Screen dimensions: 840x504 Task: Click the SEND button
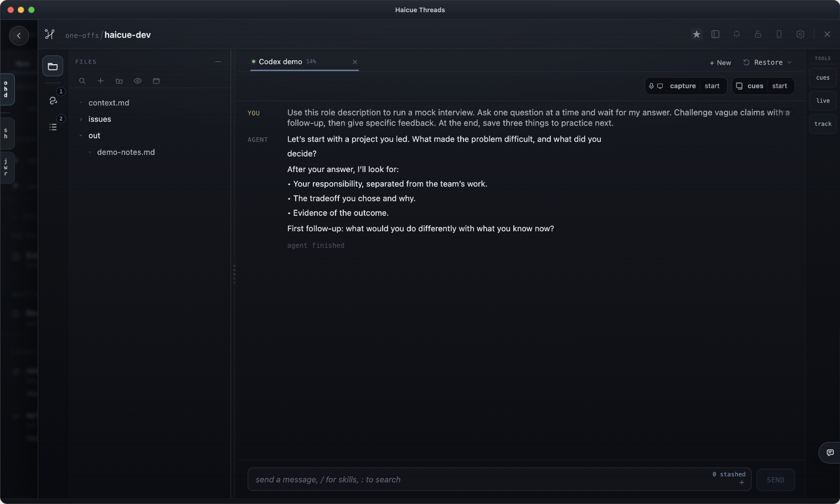(x=775, y=480)
